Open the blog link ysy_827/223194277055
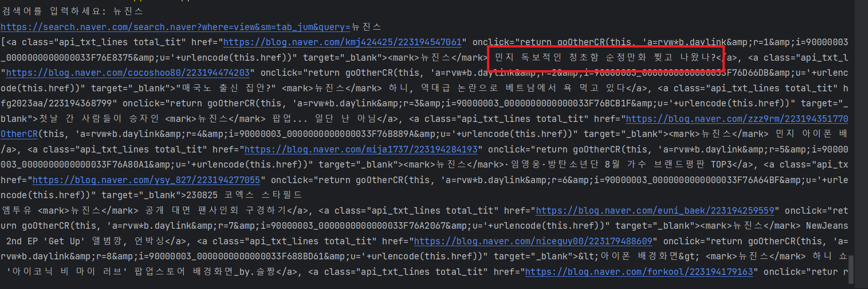 146,180
